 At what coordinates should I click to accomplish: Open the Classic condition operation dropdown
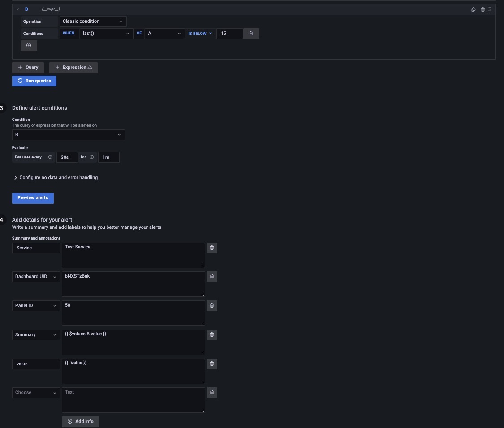pos(93,21)
